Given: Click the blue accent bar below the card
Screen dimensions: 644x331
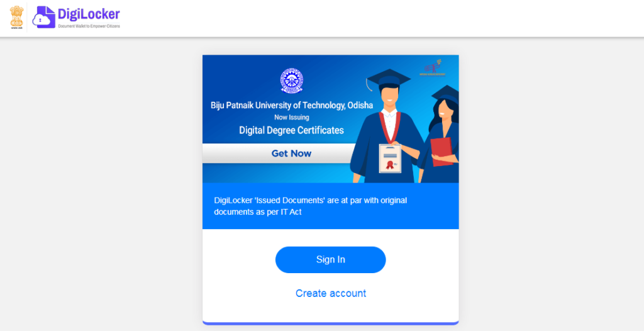Looking at the screenshot, I should click(x=331, y=323).
